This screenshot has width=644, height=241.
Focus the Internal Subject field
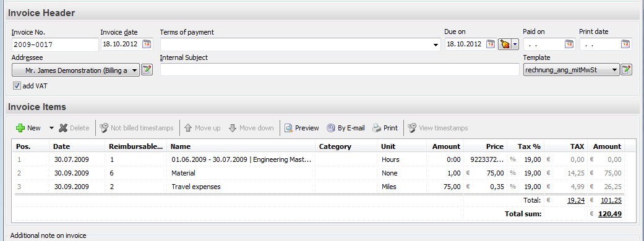(x=340, y=70)
